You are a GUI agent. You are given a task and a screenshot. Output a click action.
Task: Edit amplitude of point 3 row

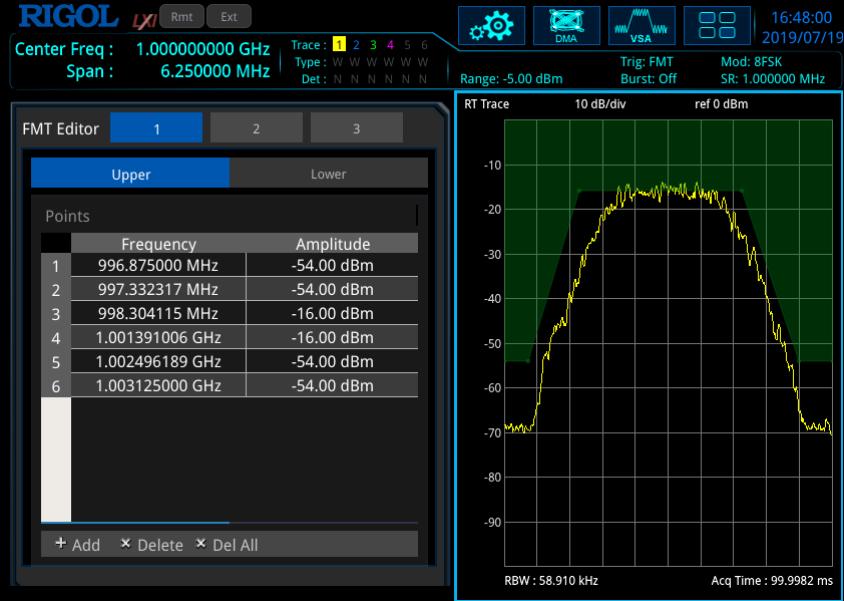pos(332,313)
